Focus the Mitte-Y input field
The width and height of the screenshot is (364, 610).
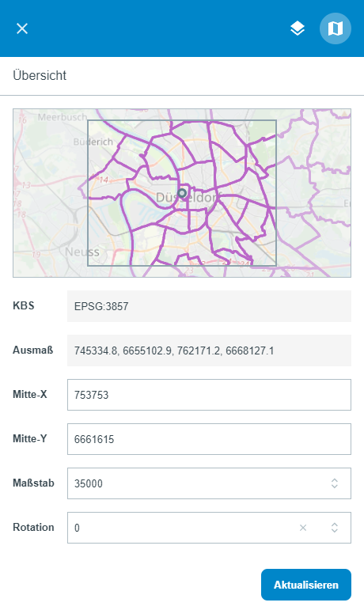(x=209, y=439)
